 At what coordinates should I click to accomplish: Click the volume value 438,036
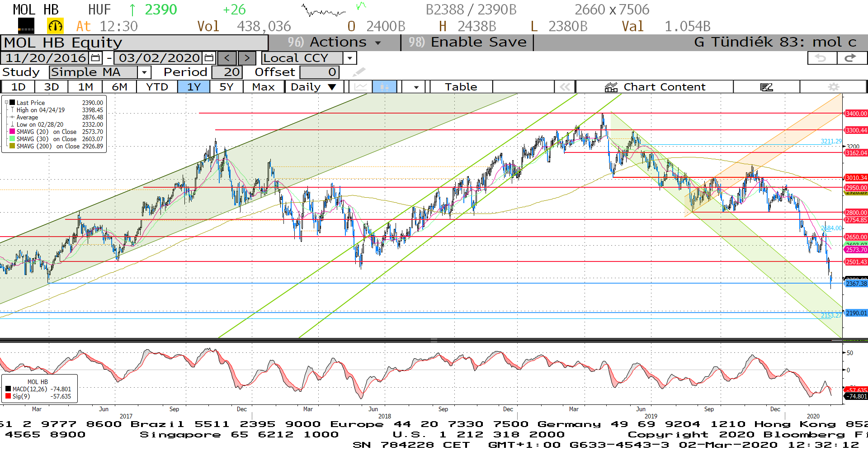click(264, 26)
